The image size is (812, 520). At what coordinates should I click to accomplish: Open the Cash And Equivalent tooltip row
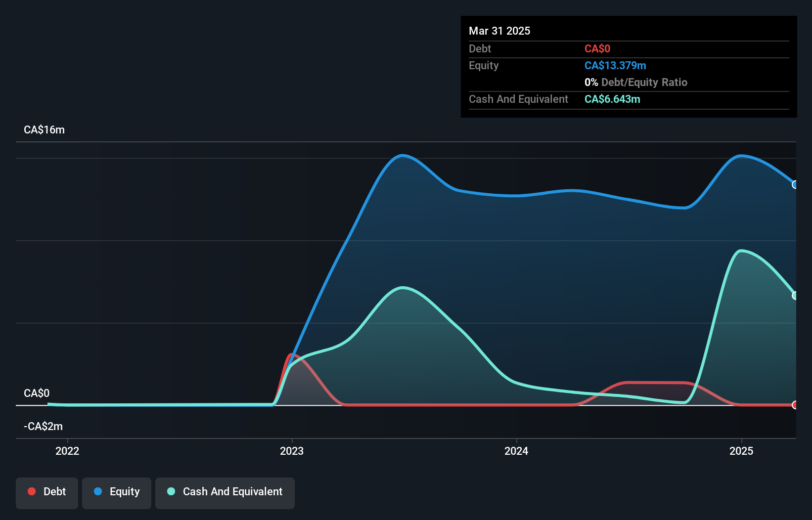point(518,99)
